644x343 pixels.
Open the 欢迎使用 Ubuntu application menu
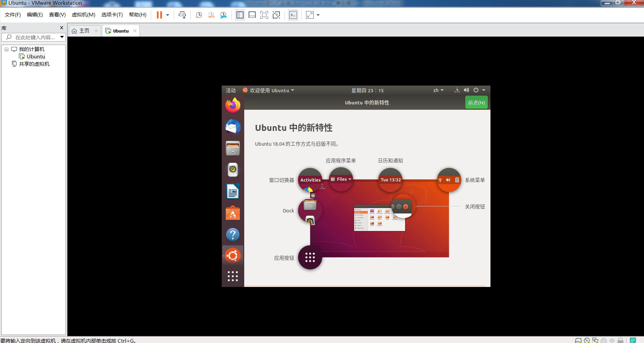point(268,91)
